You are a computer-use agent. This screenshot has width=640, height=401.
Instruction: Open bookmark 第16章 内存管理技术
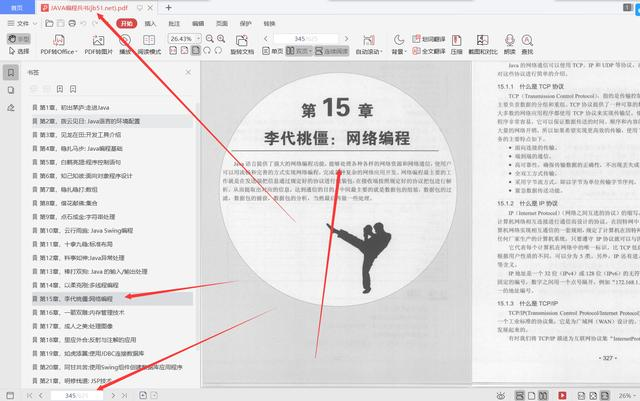[78, 312]
